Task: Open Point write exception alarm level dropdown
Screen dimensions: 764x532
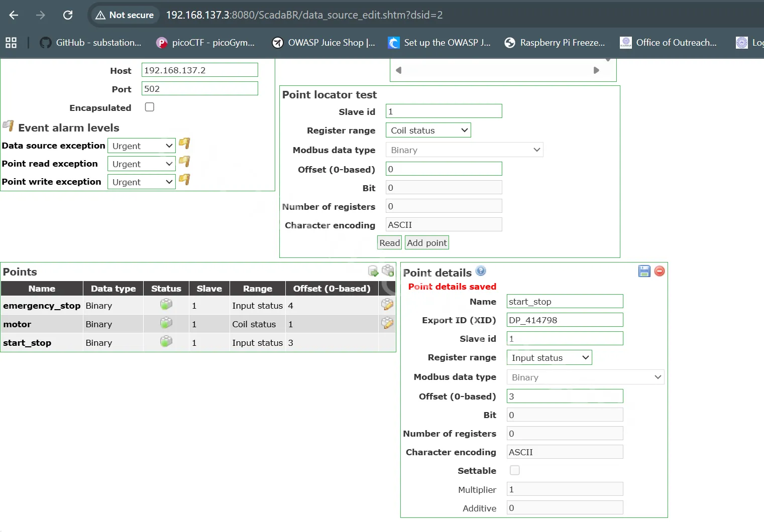Action: (142, 182)
